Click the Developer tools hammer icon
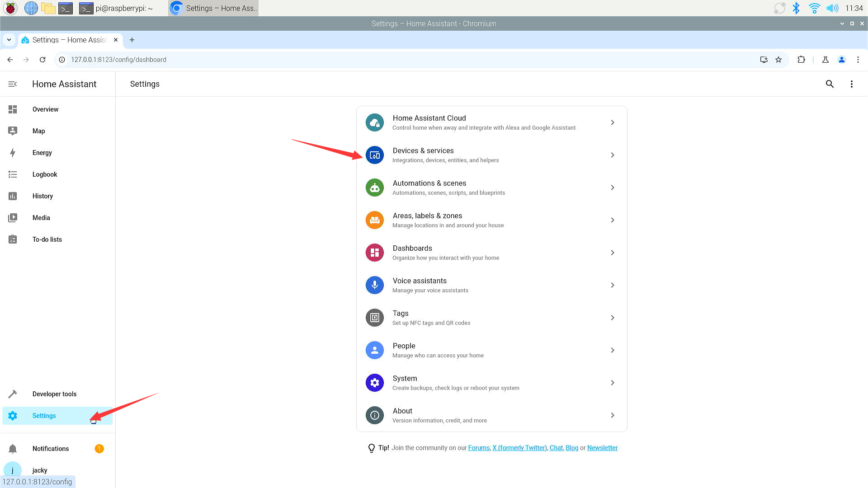The height and width of the screenshot is (488, 868). click(13, 394)
